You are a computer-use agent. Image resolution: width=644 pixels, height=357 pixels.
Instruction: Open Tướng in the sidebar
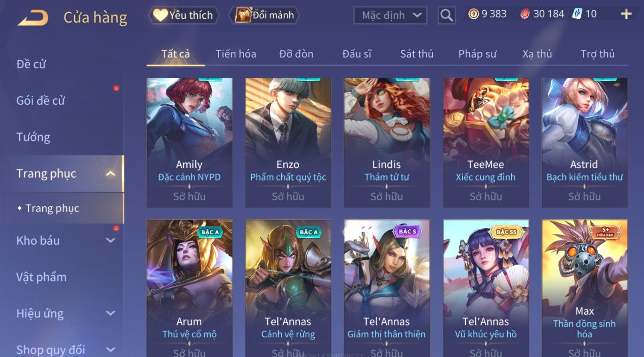click(x=33, y=137)
